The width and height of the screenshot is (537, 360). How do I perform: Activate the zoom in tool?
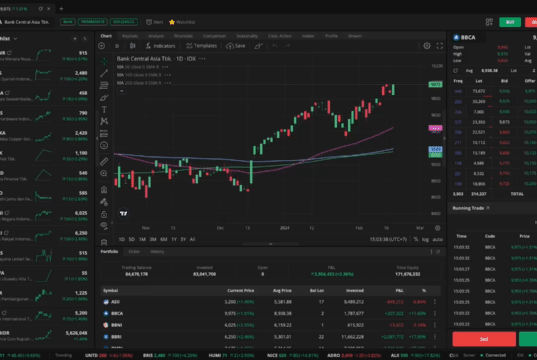104,174
